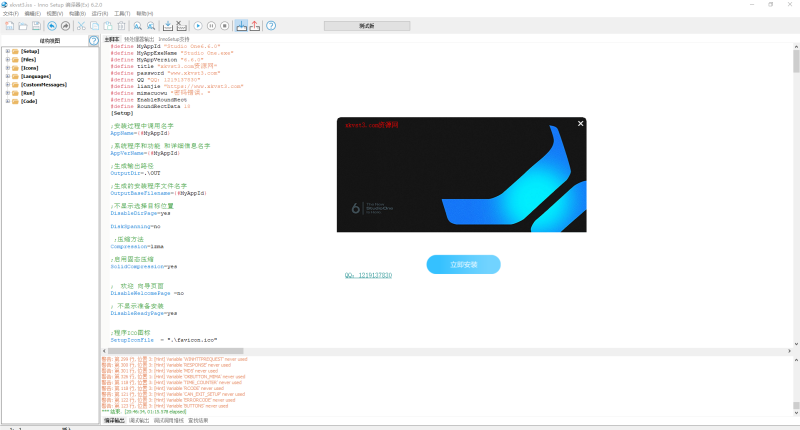Click the editor vertical scrollbar thumb

click(x=796, y=62)
